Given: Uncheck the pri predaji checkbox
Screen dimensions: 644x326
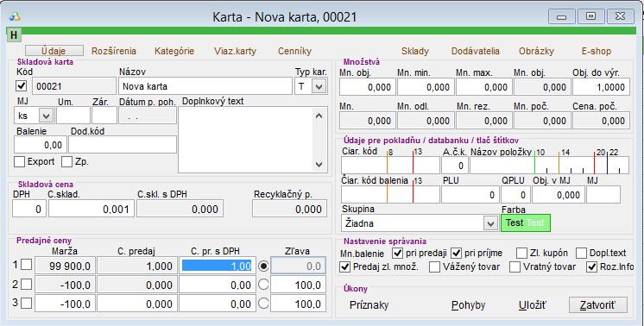Looking at the screenshot, I should (397, 253).
